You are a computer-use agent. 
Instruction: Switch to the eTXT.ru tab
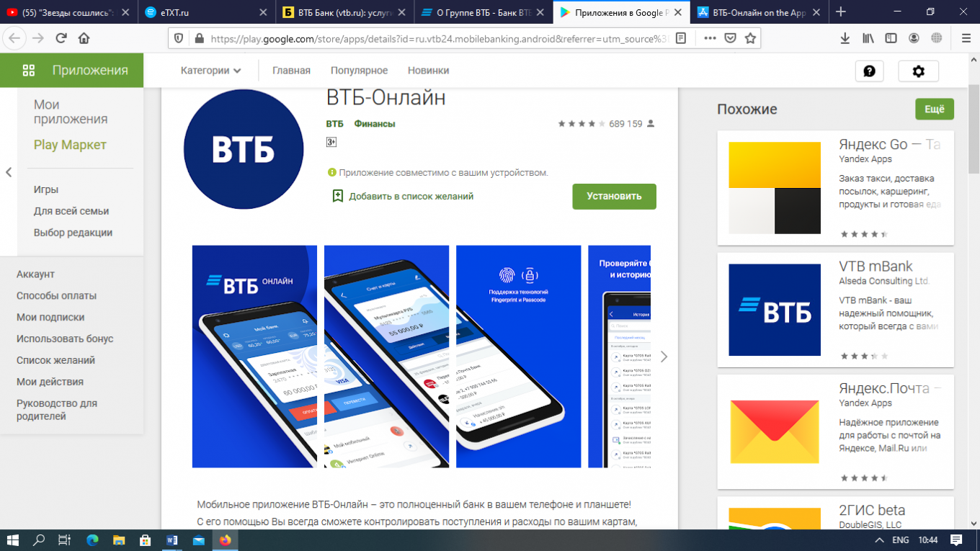208,12
